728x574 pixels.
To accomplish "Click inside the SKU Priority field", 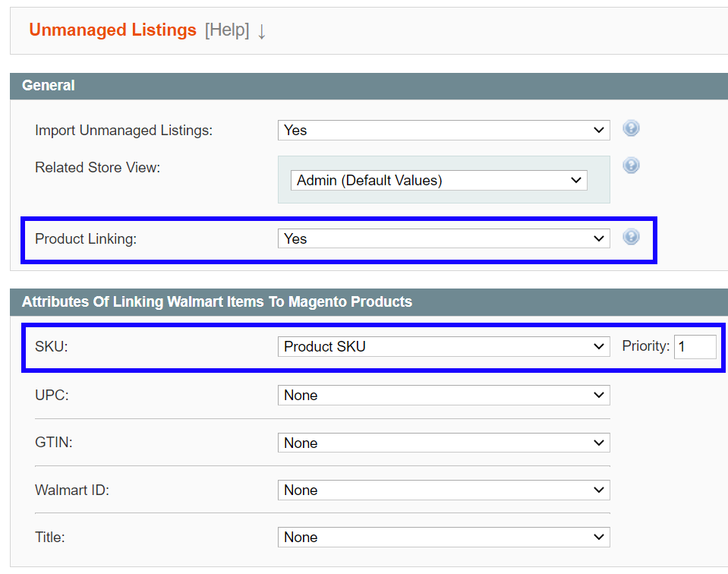I will pos(695,346).
